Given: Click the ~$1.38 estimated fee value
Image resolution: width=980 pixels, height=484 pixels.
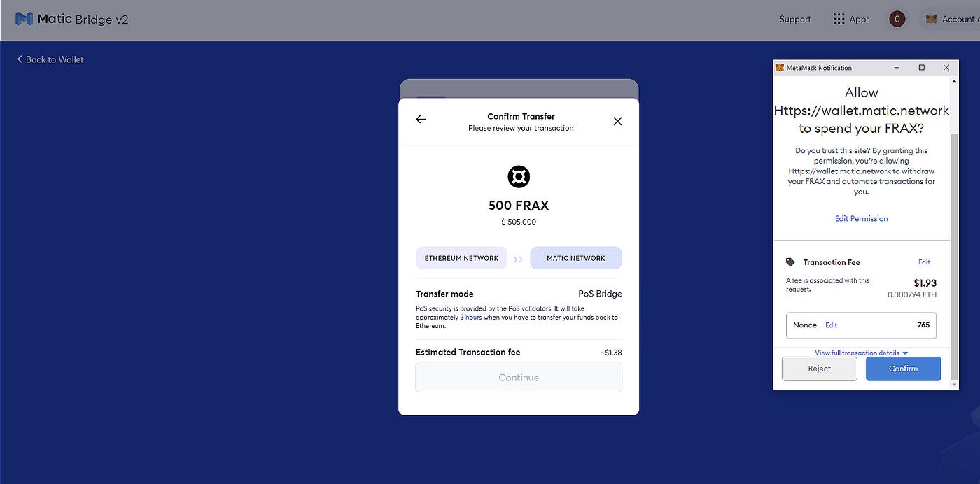Looking at the screenshot, I should tap(611, 353).
